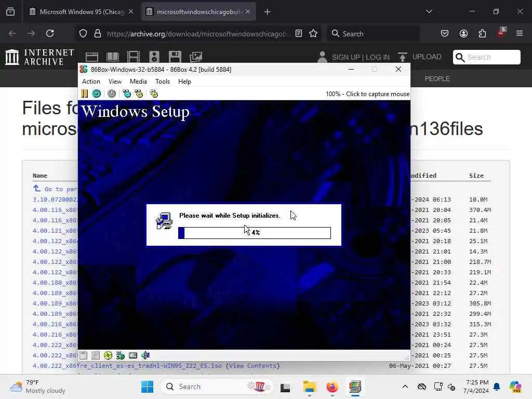Open Firefox from the Windows taskbar
The width and height of the screenshot is (532, 399).
[x=332, y=387]
